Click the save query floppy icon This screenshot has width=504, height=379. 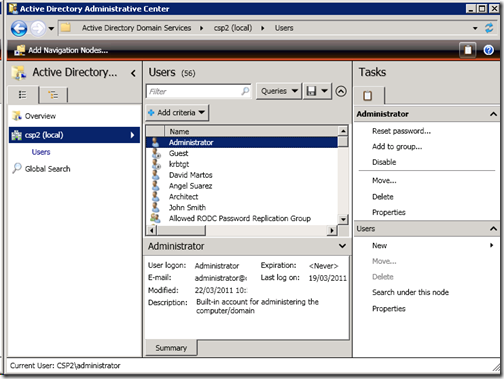coord(311,91)
